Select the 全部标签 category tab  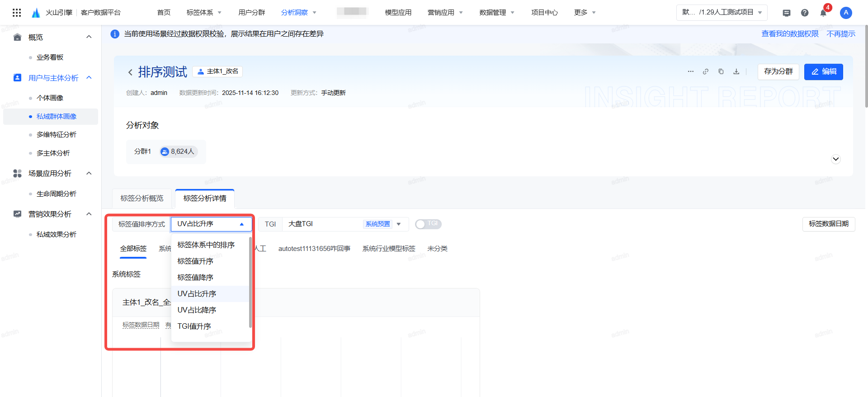[x=133, y=249]
